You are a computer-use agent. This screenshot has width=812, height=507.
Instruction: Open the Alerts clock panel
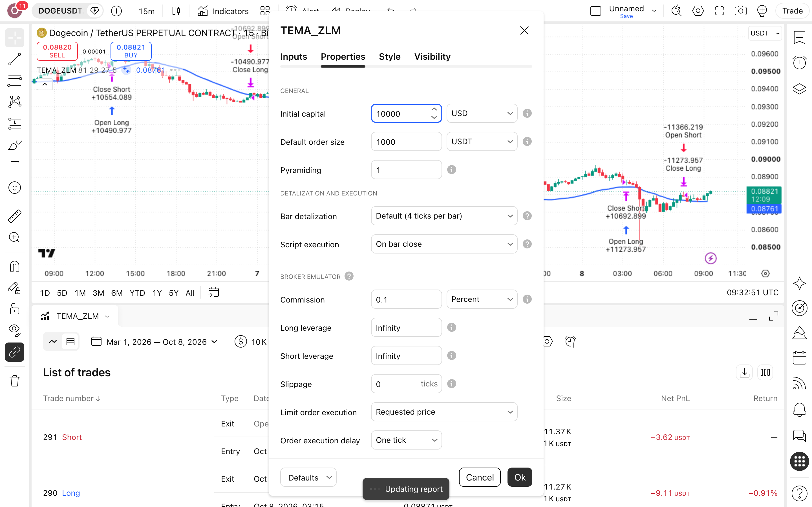799,62
